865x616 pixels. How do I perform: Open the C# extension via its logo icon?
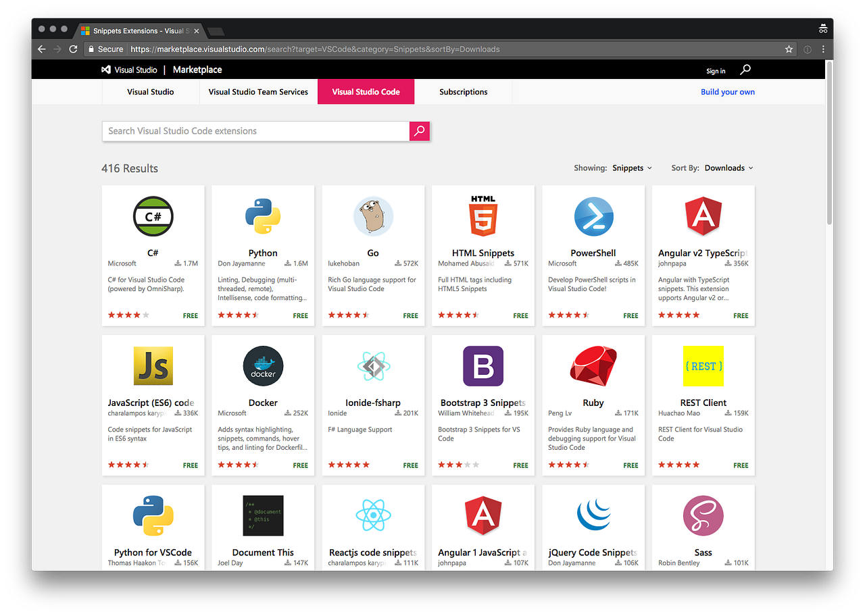153,216
